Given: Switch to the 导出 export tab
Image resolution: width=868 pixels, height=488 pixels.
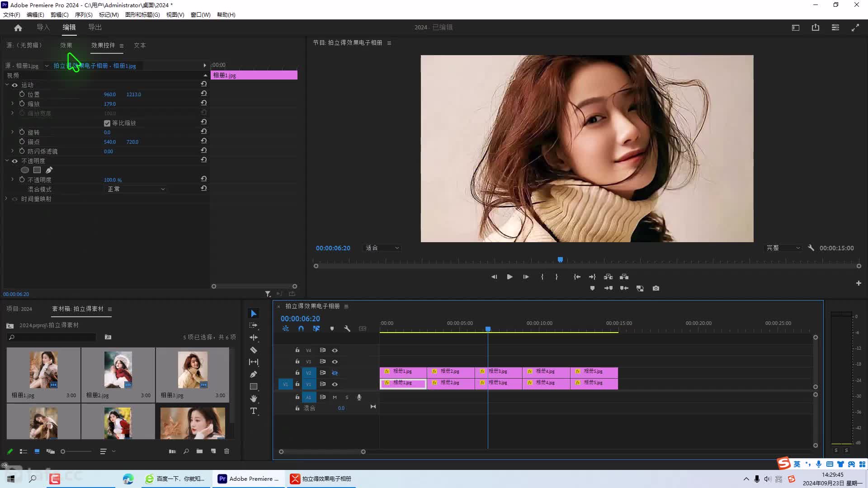Looking at the screenshot, I should point(95,28).
